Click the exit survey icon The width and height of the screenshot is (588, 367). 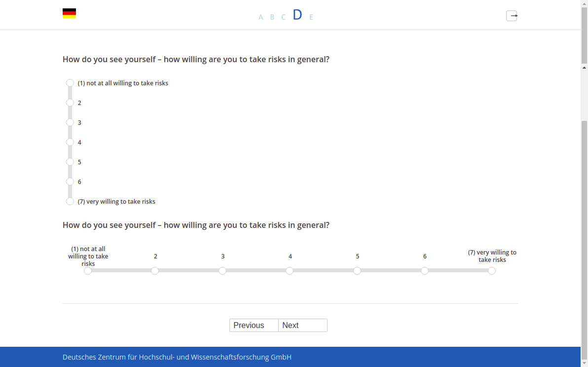point(512,16)
